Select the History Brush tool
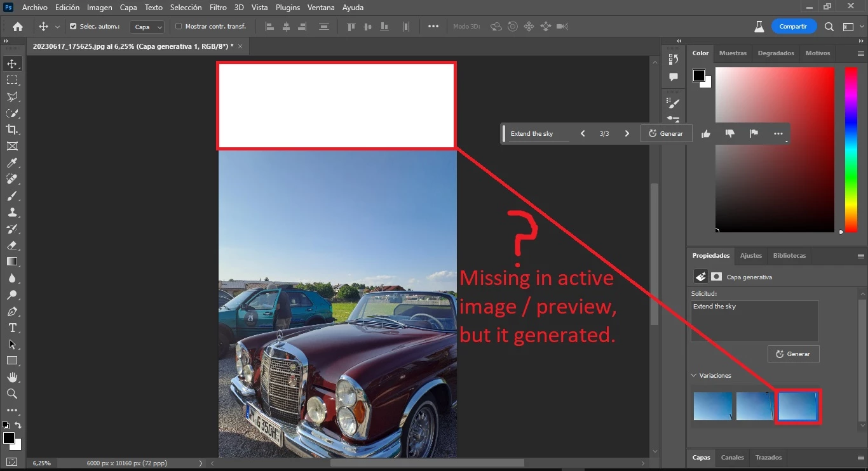The image size is (868, 471). click(12, 229)
